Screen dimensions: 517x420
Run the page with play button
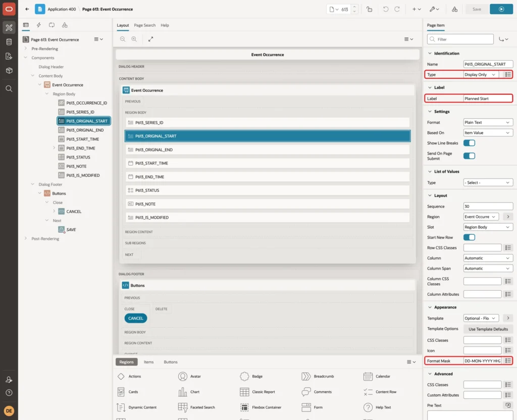[x=501, y=9]
